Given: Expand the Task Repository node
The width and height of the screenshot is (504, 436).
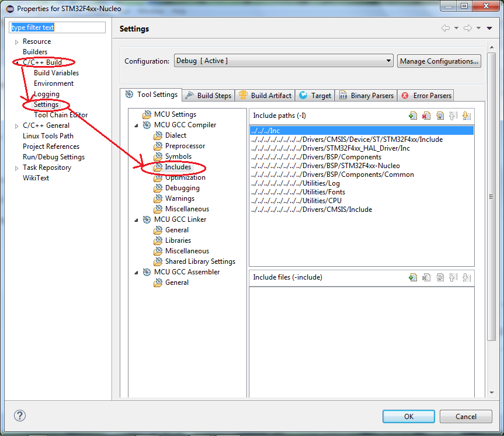Looking at the screenshot, I should [x=16, y=168].
